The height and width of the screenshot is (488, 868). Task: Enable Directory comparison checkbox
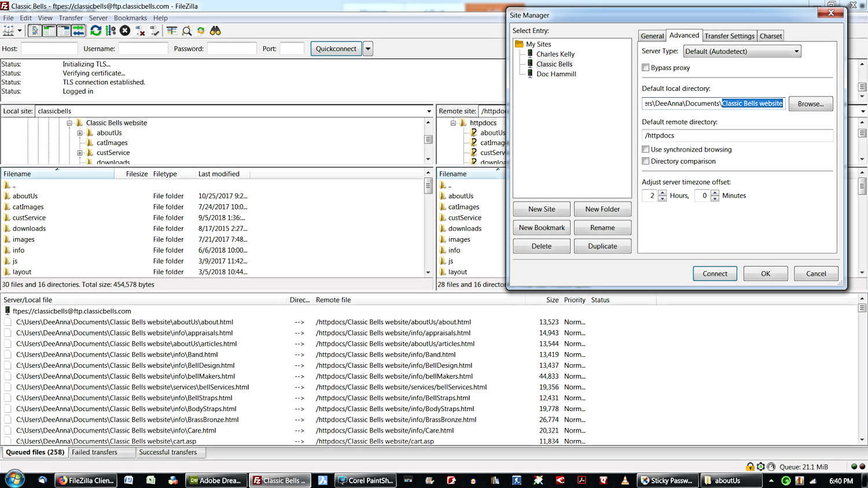coord(645,161)
